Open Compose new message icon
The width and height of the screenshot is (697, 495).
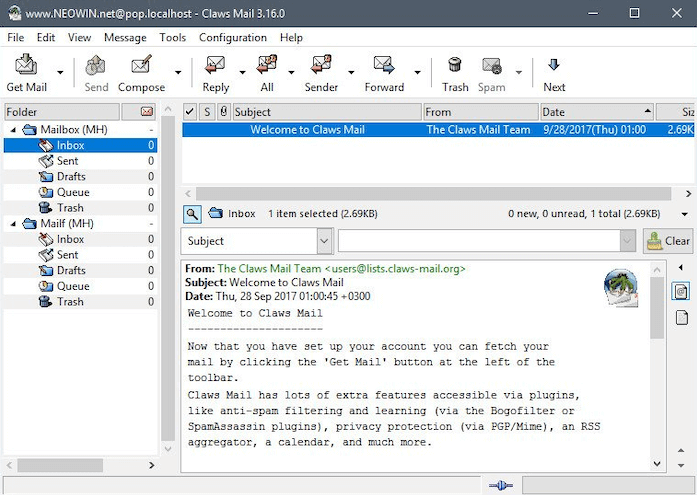pos(141,66)
